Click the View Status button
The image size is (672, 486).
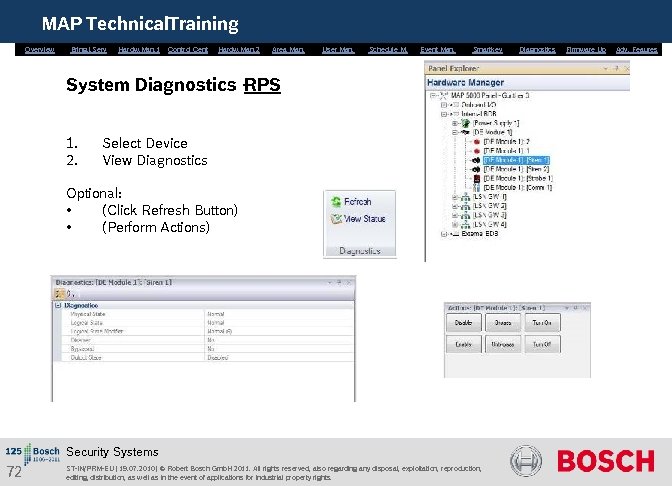(x=358, y=219)
